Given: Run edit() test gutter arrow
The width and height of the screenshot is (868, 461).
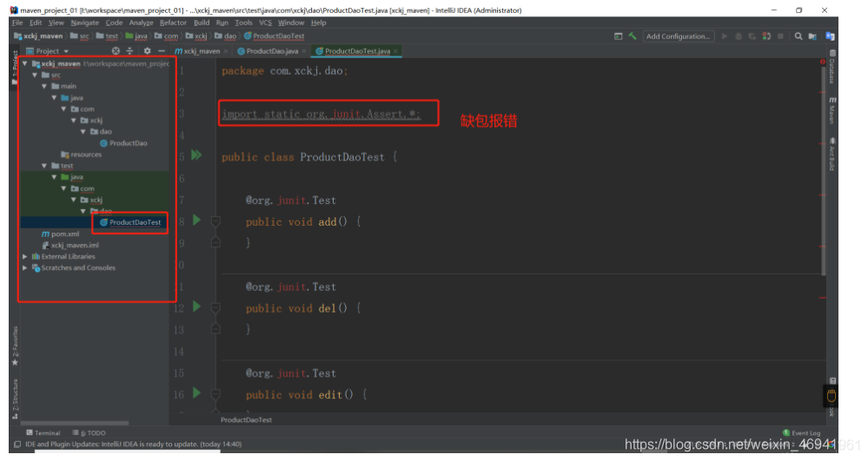Looking at the screenshot, I should 196,393.
